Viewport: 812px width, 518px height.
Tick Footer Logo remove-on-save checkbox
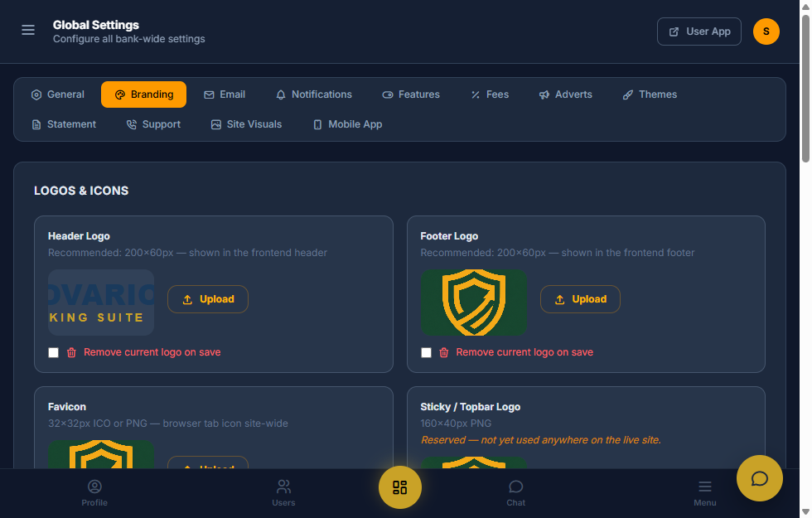(426, 353)
